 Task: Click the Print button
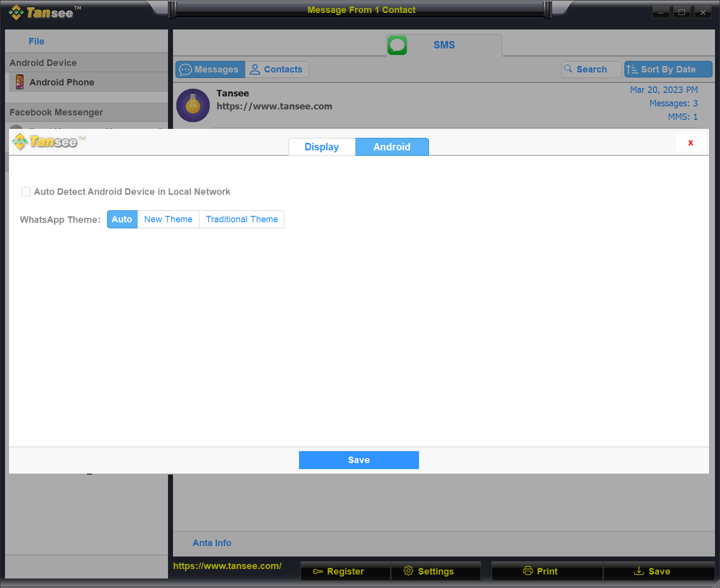[x=547, y=571]
